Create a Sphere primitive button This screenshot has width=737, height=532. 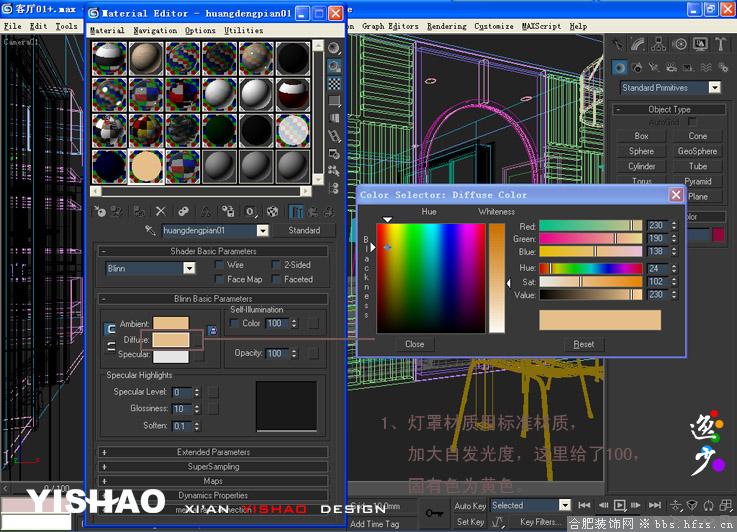[x=641, y=151]
